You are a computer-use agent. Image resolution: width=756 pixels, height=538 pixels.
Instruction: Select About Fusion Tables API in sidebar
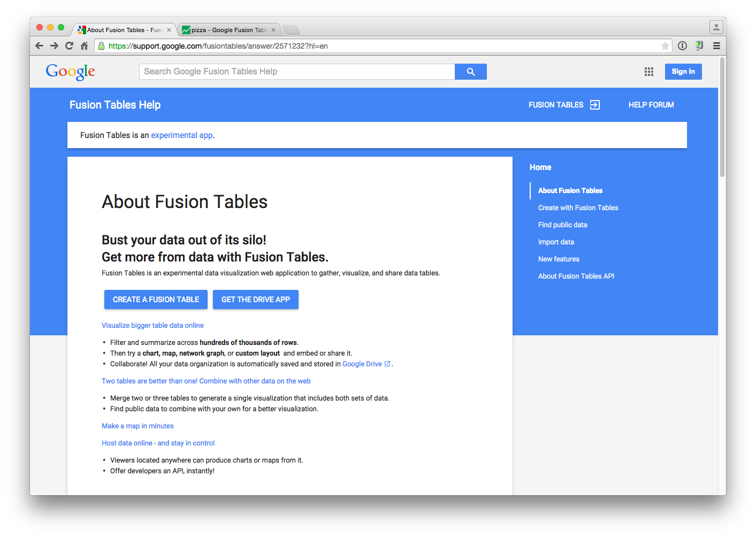[576, 276]
